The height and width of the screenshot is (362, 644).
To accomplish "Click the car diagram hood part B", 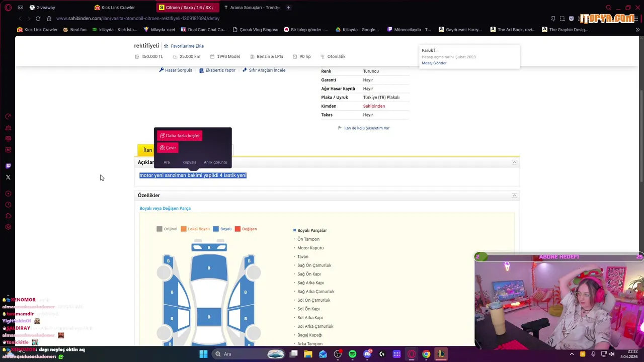I will [209, 268].
